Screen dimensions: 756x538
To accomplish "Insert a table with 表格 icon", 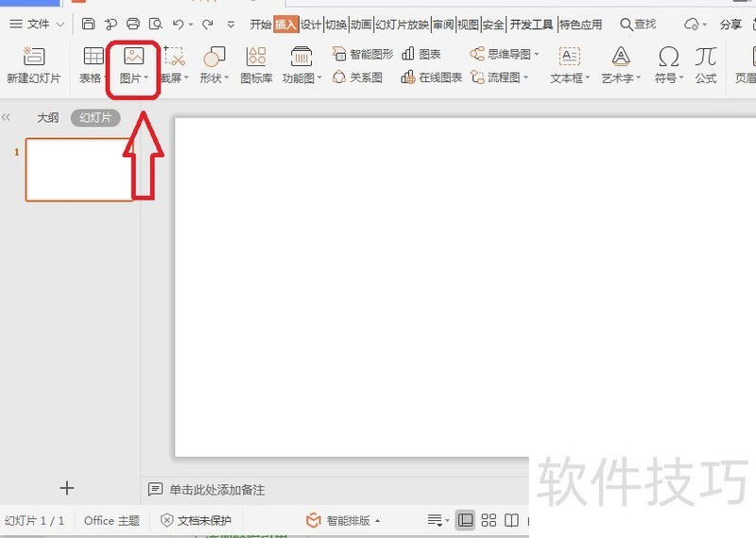I will pos(93,65).
